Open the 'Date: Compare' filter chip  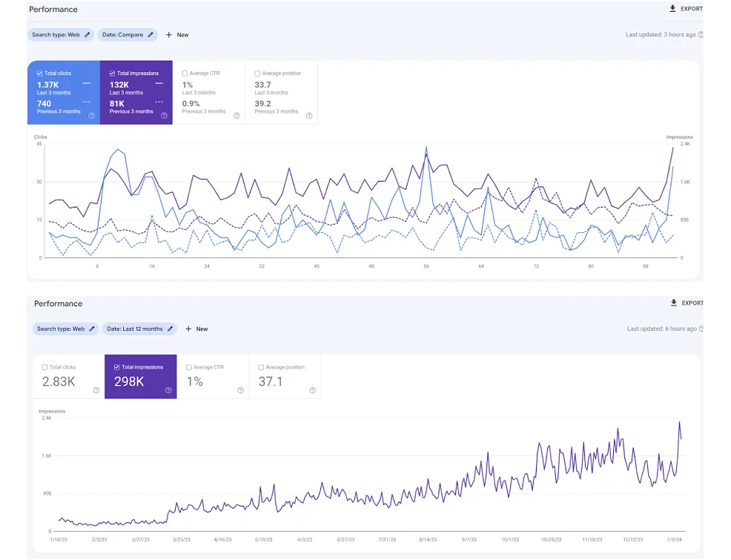pos(125,35)
